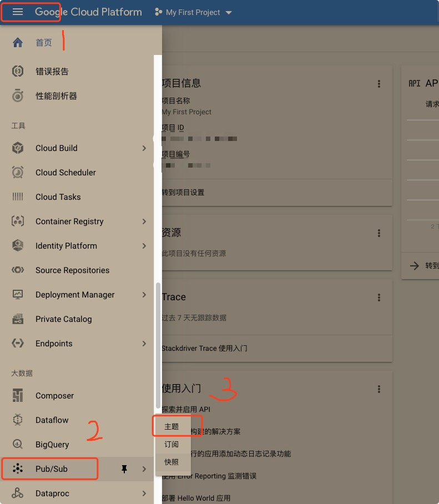This screenshot has height=504, width=439.
Task: Toggle the pin next to Pub/Sub
Action: click(124, 469)
